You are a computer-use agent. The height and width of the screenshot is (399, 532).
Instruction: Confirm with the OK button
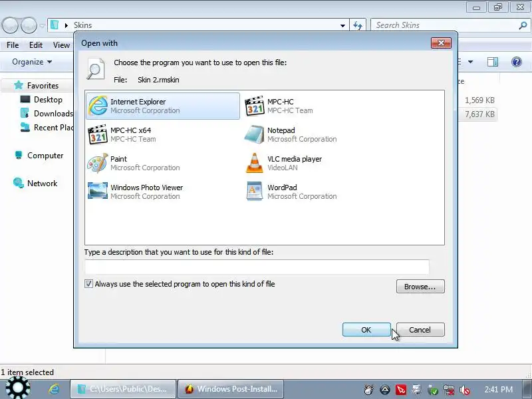click(x=366, y=329)
